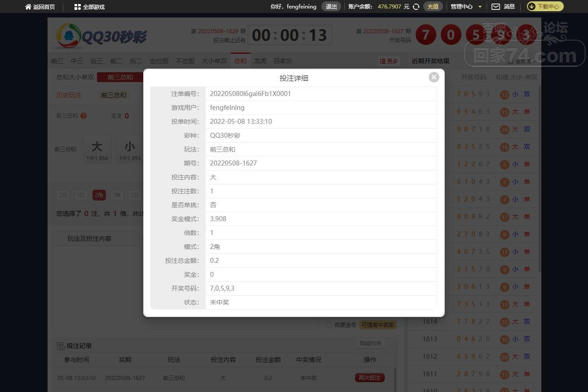Switch to the 总和 tab
588x392 pixels.
pyautogui.click(x=240, y=61)
